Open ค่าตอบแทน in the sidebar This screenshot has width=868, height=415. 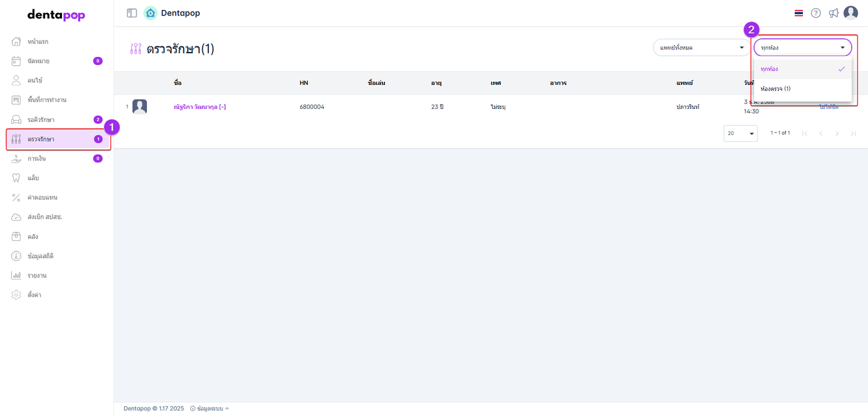pyautogui.click(x=42, y=198)
